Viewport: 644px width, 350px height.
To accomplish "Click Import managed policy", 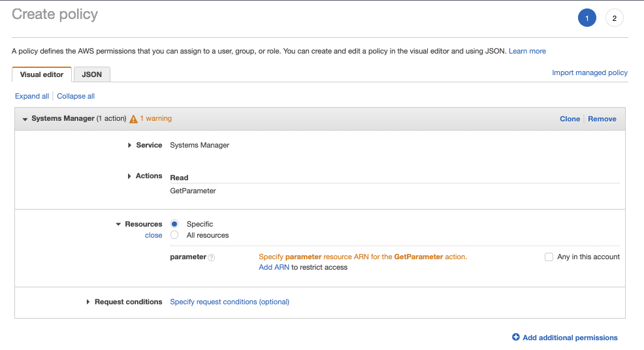I will coord(590,72).
